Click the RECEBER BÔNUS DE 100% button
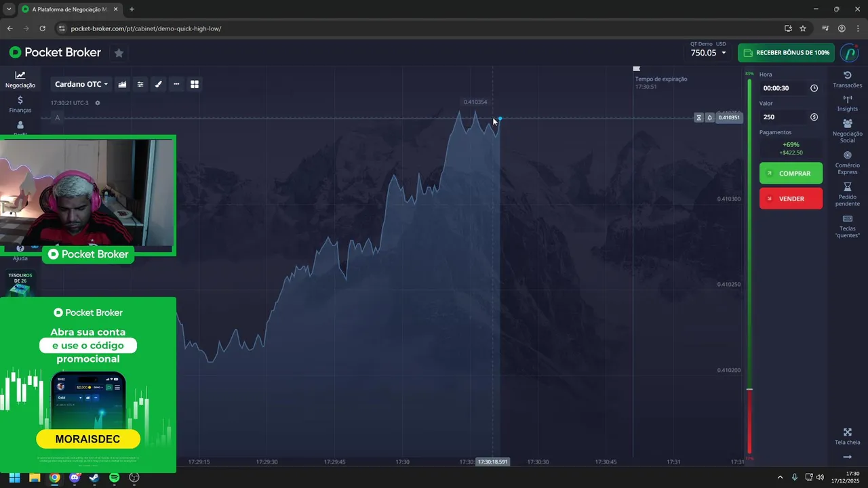The height and width of the screenshot is (488, 868). pyautogui.click(x=786, y=53)
